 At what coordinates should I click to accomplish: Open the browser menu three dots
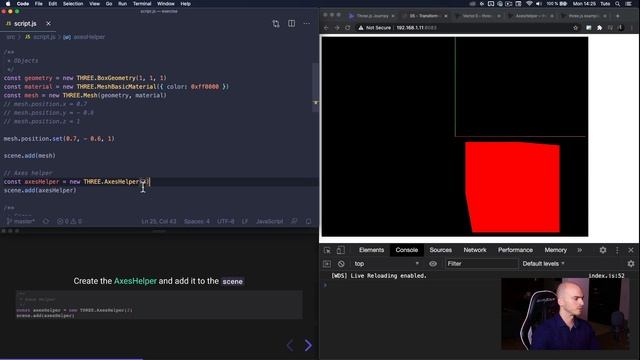coord(632,28)
